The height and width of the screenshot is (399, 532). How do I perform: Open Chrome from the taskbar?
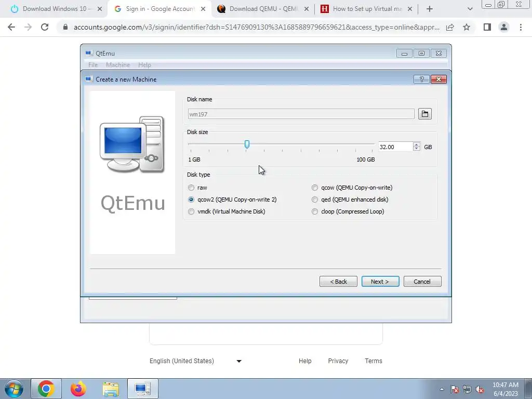coord(46,389)
